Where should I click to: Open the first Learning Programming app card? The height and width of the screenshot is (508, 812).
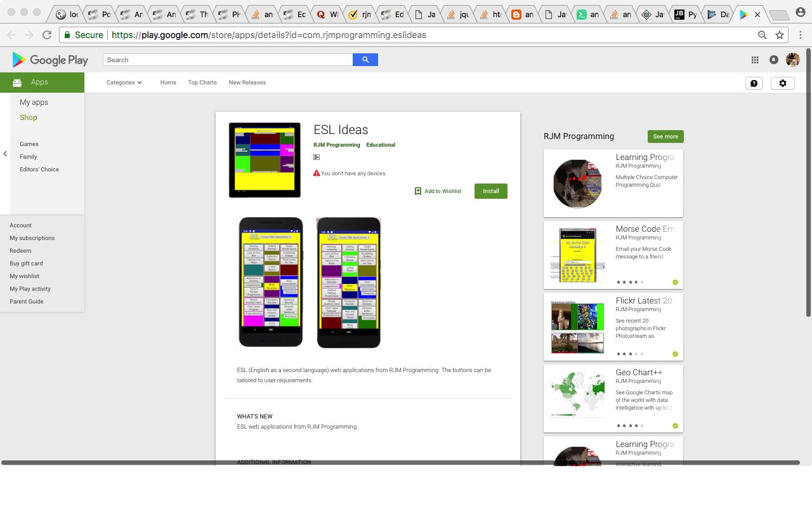pyautogui.click(x=613, y=183)
